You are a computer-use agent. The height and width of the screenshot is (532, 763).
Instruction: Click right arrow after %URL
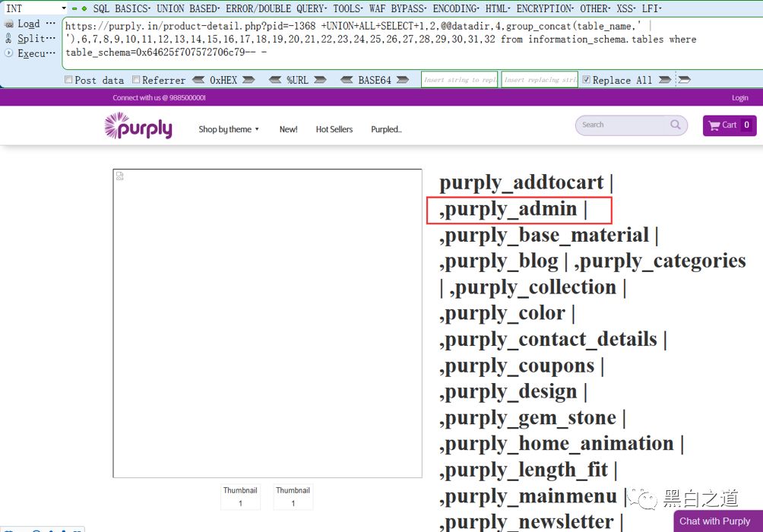pyautogui.click(x=320, y=80)
